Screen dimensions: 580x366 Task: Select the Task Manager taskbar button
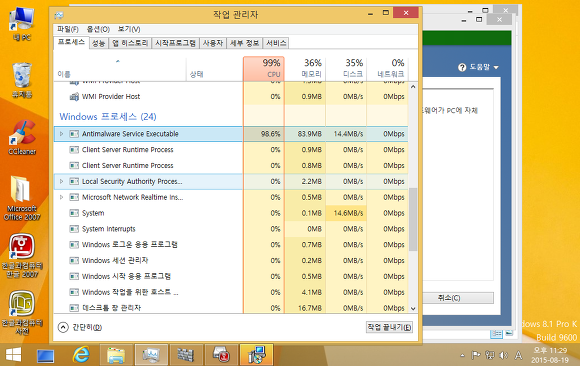[151, 355]
